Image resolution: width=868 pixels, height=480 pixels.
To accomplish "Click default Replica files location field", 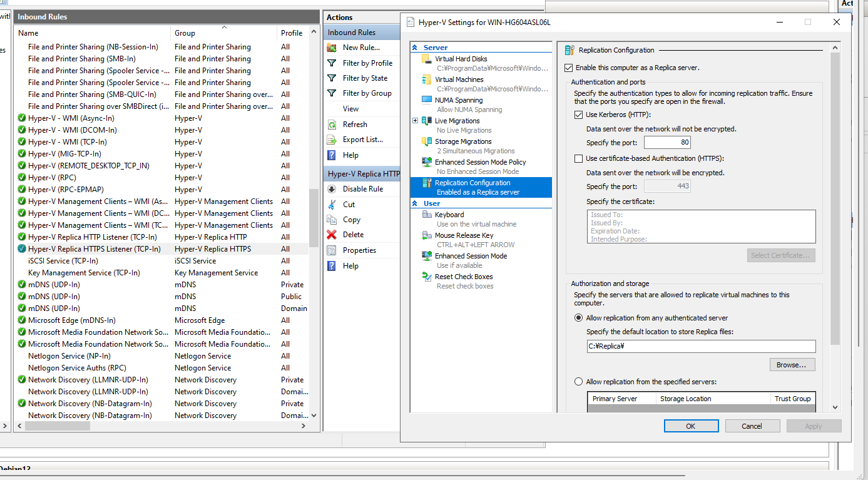I will 701,346.
